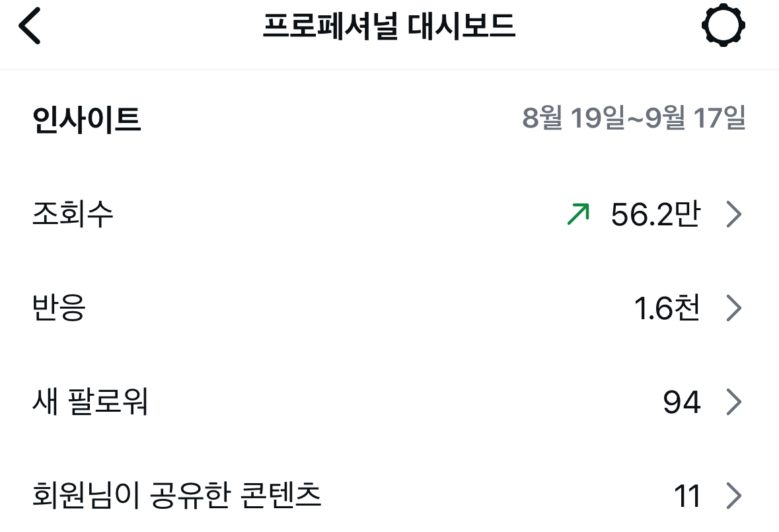Tap the 11 shared content count
The height and width of the screenshot is (532, 779).
pyautogui.click(x=687, y=496)
